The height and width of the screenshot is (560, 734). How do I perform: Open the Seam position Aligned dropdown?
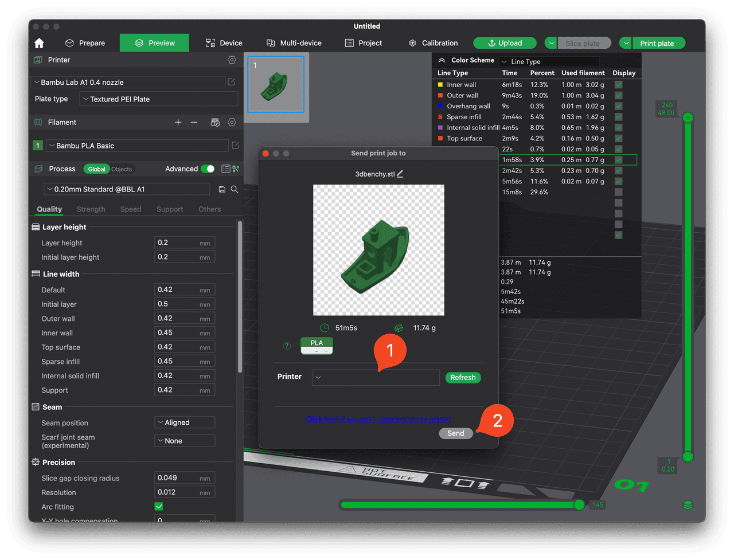coord(185,422)
